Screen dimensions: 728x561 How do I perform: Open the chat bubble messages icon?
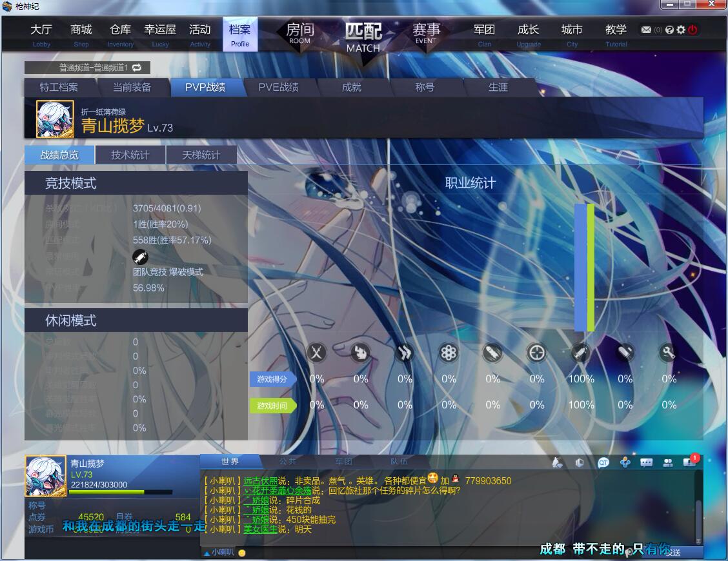[646, 462]
